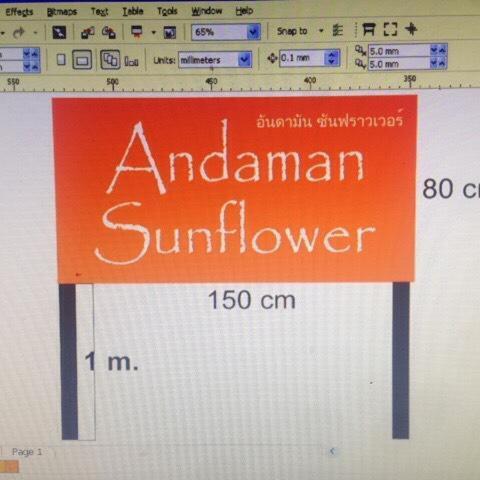Apply page layout to current page only
Viewport: 480px width, 480px height.
coord(131,61)
